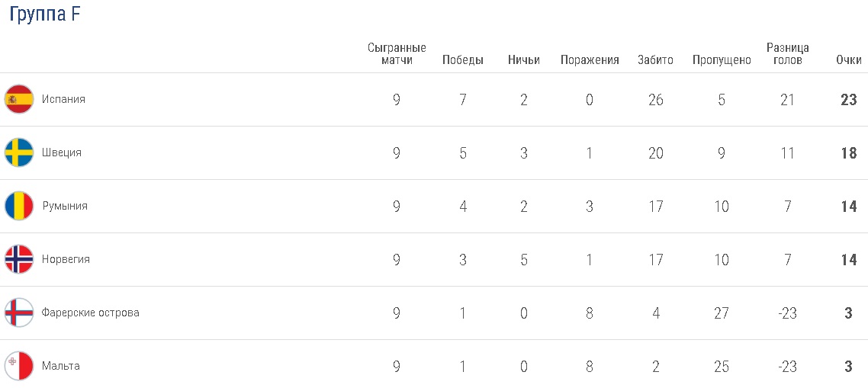Click the Sweden flag icon
Image resolution: width=868 pixels, height=388 pixels.
coord(19,152)
